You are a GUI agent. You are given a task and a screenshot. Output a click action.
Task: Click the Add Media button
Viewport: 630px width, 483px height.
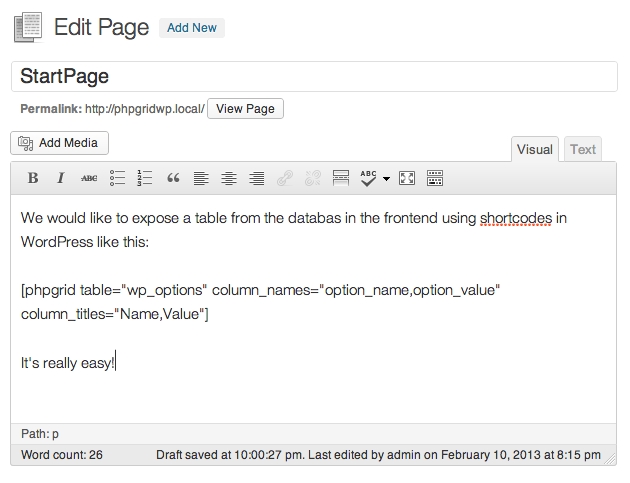[59, 143]
